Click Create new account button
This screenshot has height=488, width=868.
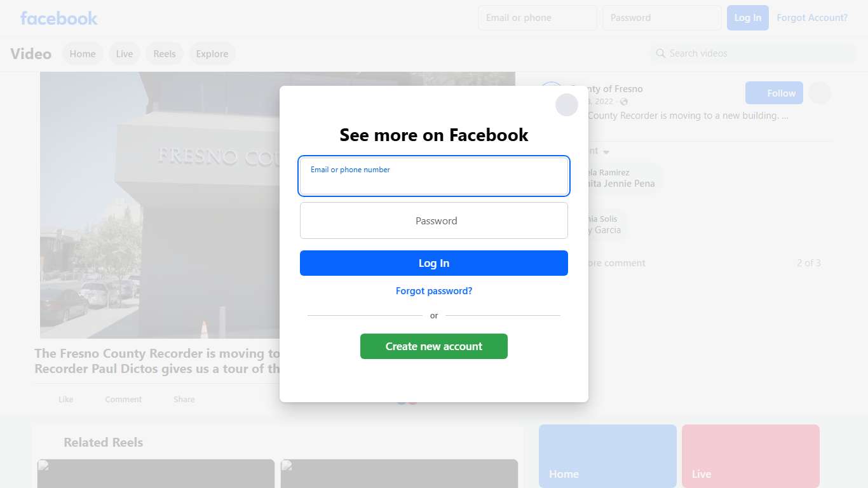(x=434, y=346)
